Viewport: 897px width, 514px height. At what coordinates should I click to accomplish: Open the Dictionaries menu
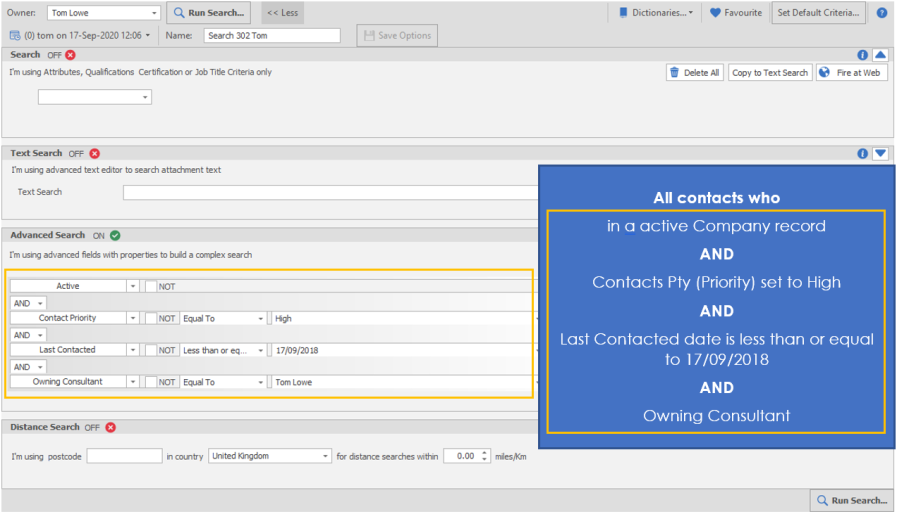click(655, 13)
